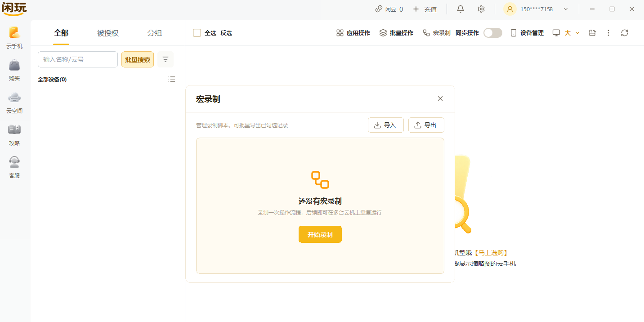Click the 开始录制 button
The width and height of the screenshot is (644, 322).
click(x=320, y=234)
